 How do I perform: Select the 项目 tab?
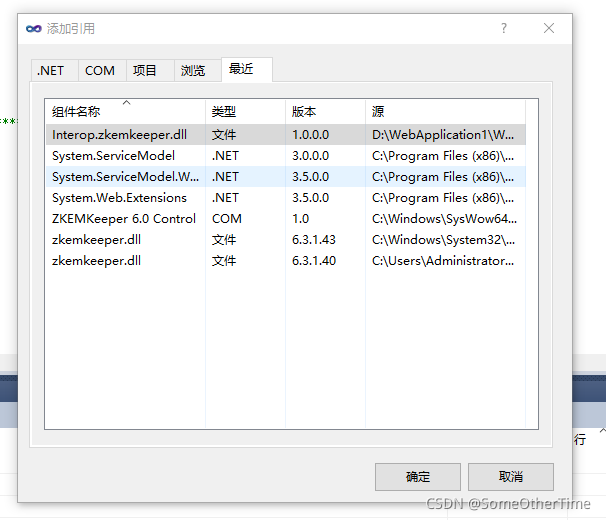(x=150, y=70)
